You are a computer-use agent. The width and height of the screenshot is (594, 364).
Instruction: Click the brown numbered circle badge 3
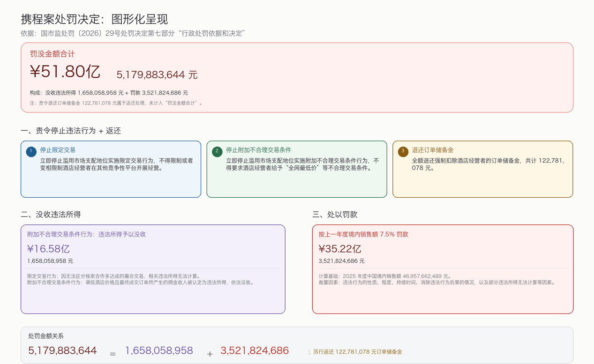(x=403, y=152)
